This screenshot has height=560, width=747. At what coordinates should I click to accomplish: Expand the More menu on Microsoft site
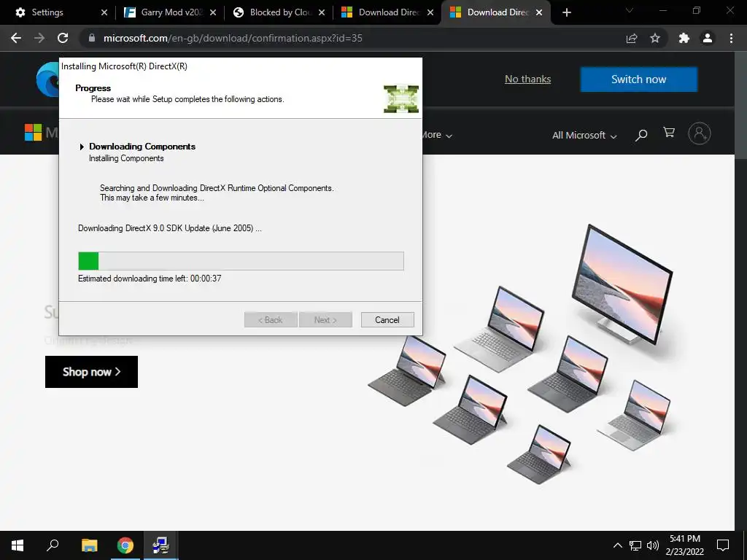pos(437,135)
